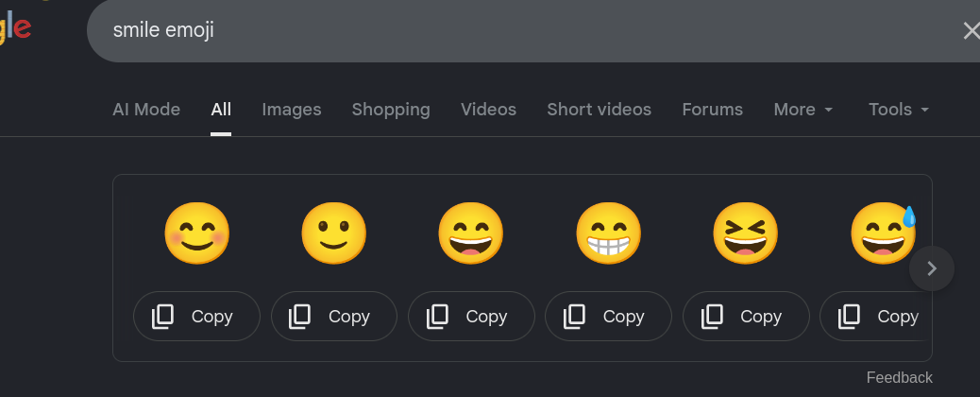Copy the grinning face with sweat emoji
The image size is (980, 397).
(875, 317)
